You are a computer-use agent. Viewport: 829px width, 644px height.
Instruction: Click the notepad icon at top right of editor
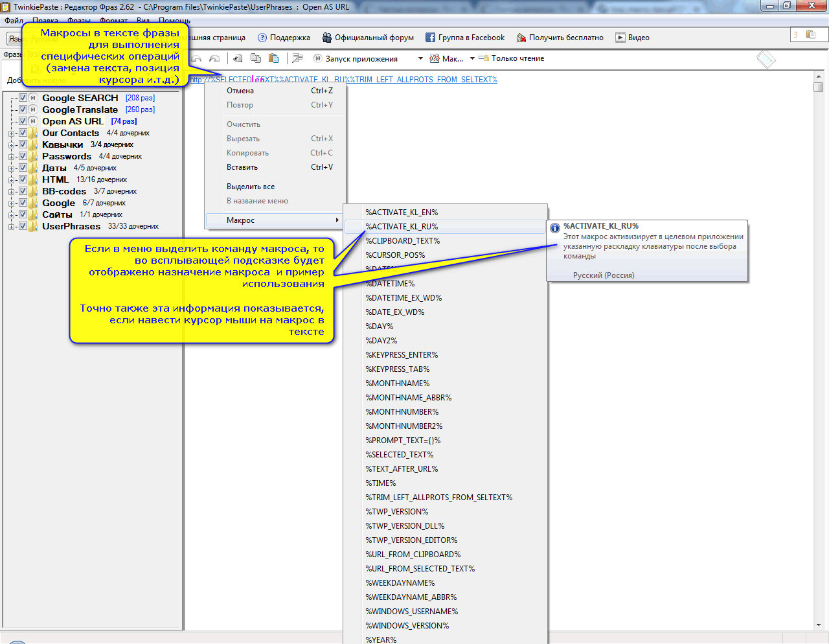click(x=766, y=59)
